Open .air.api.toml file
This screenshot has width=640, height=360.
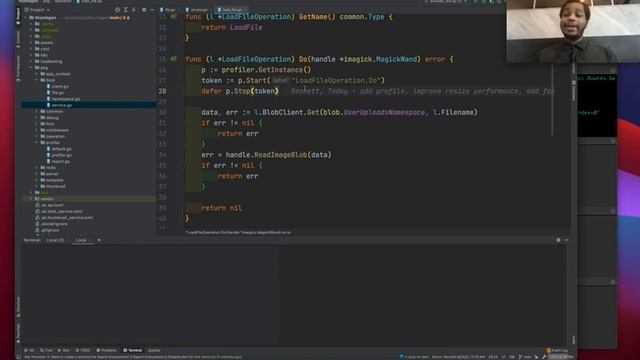tap(50, 205)
